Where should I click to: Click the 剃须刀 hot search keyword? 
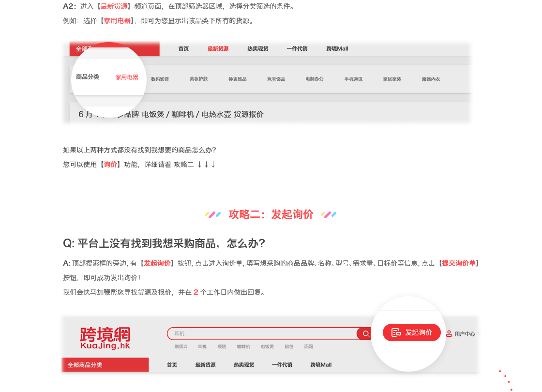[x=181, y=347]
